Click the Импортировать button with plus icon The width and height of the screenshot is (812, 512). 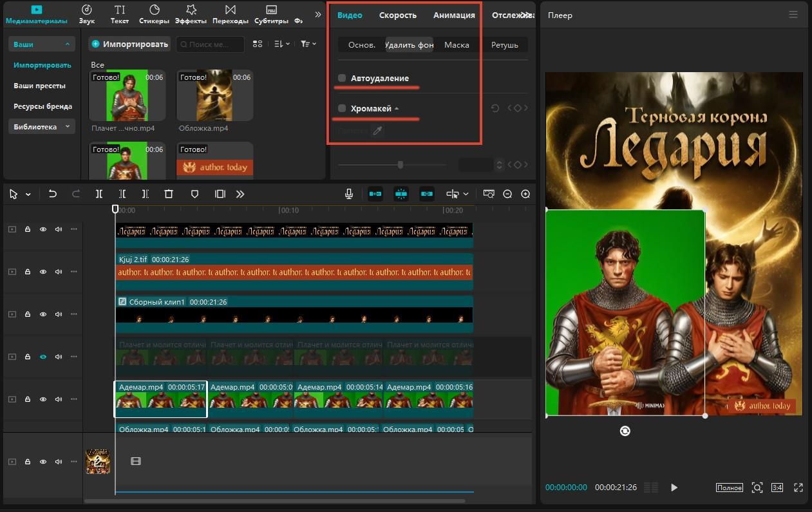click(x=129, y=44)
